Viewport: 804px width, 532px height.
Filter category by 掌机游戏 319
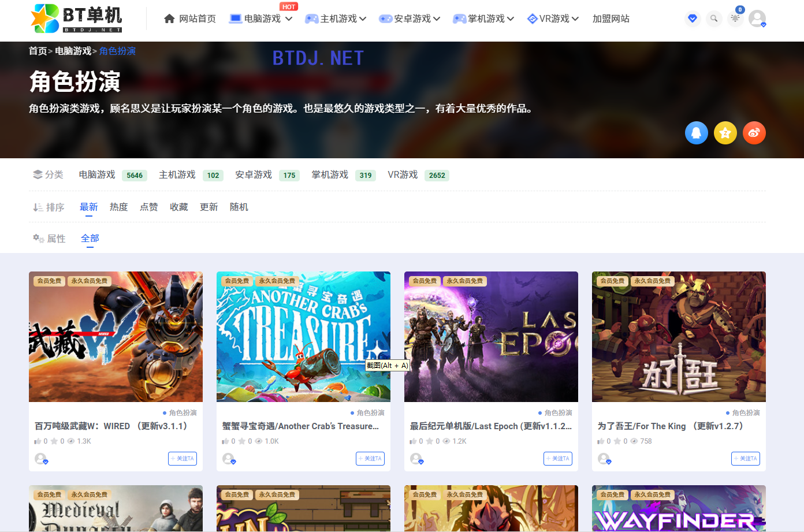point(344,175)
